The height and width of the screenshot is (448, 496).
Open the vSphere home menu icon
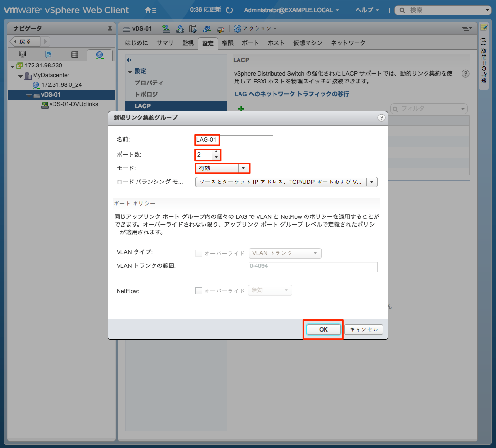point(150,10)
